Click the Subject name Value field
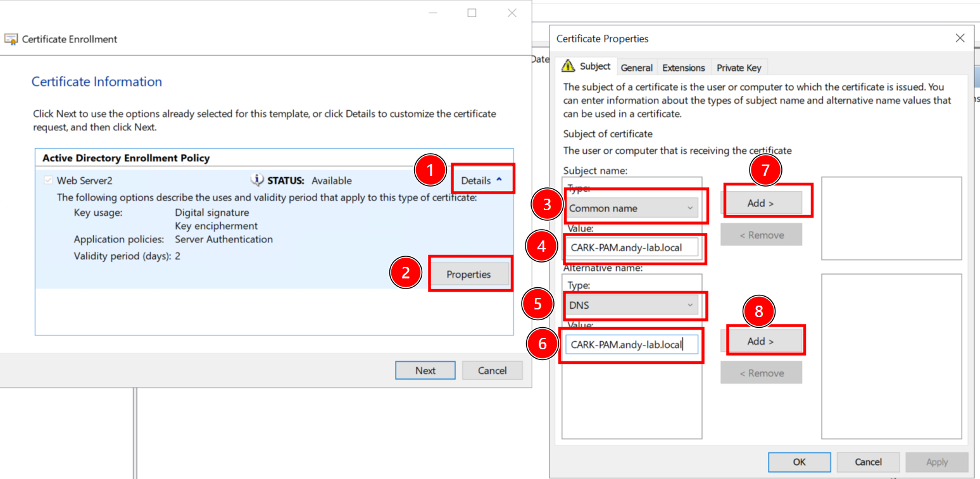The width and height of the screenshot is (980, 479). (632, 247)
